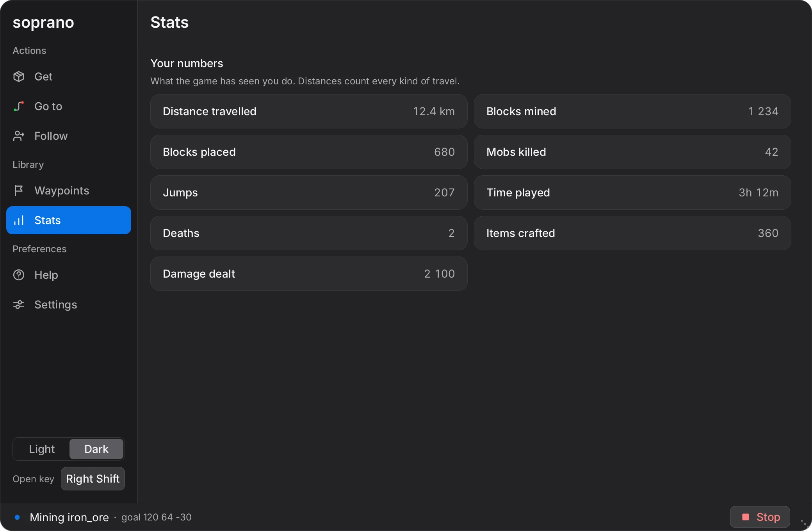Image resolution: width=812 pixels, height=531 pixels.
Task: Click the red stop square icon
Action: coord(746,517)
